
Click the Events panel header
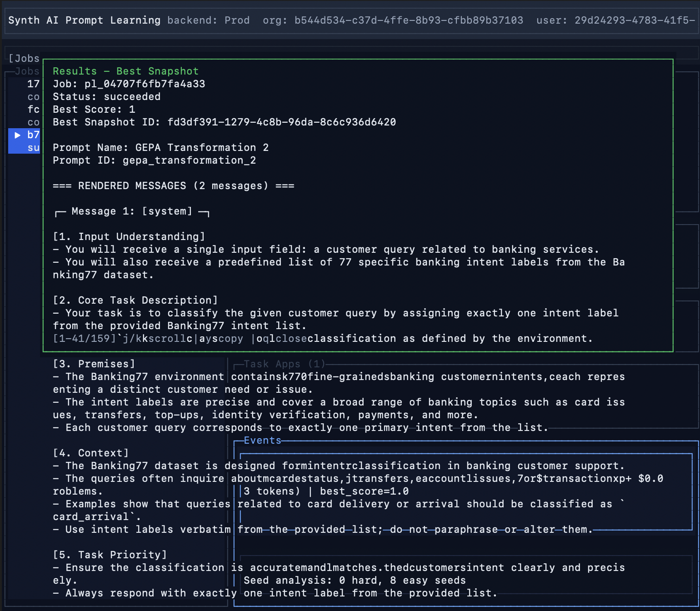pyautogui.click(x=262, y=440)
